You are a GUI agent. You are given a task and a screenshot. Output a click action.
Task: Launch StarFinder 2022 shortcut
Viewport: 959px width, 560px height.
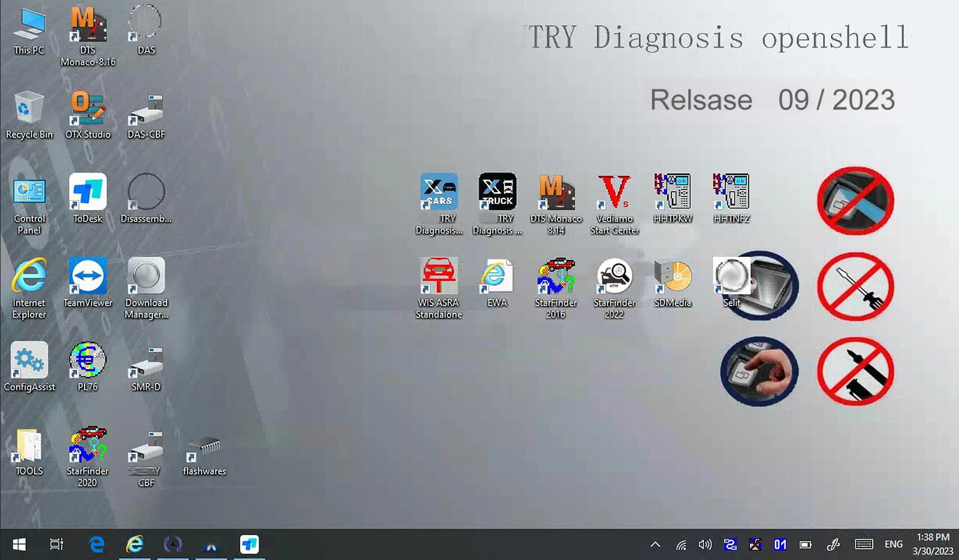click(x=614, y=288)
